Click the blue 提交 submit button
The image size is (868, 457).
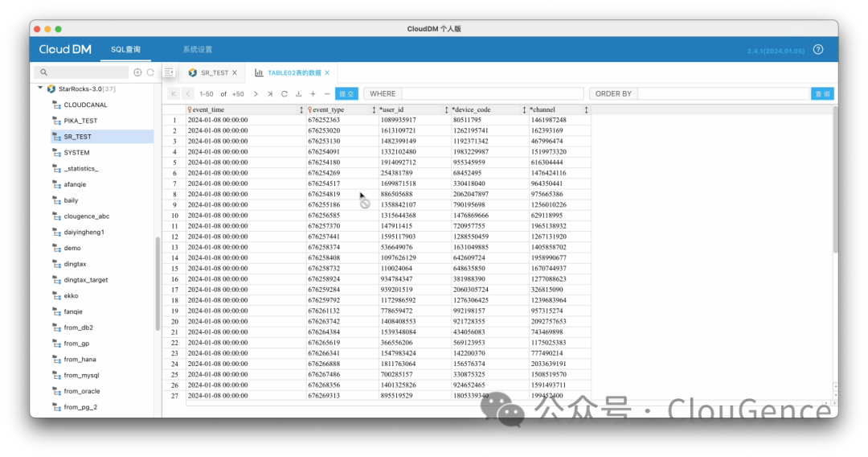346,93
